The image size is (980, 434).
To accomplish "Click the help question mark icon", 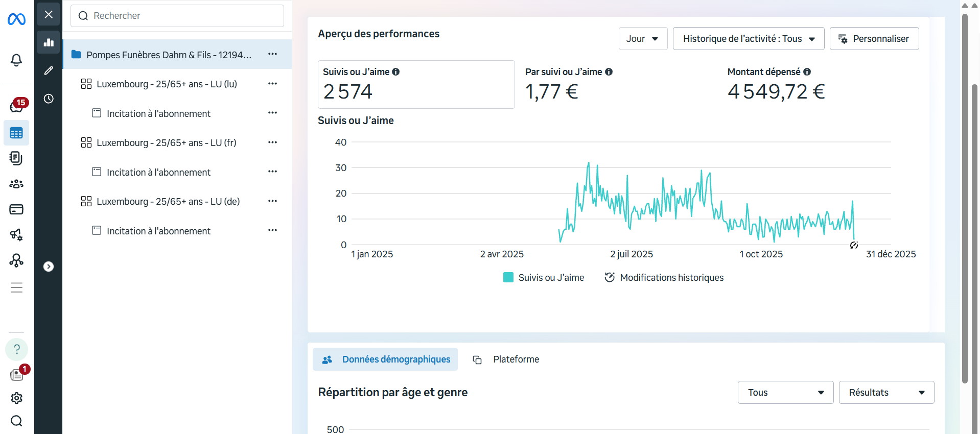I will pos(16,349).
